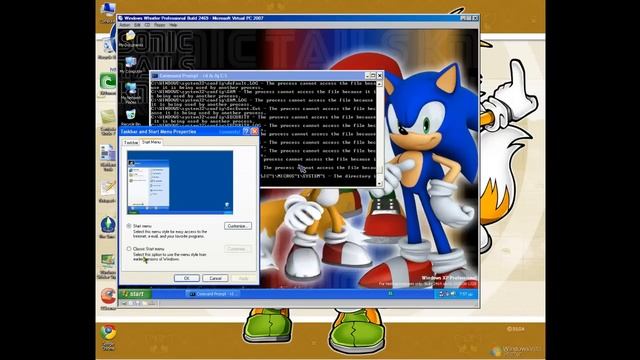Viewport: 640px width, 360px height.
Task: Click the Command Prompt scrollbar up arrow
Action: click(379, 84)
